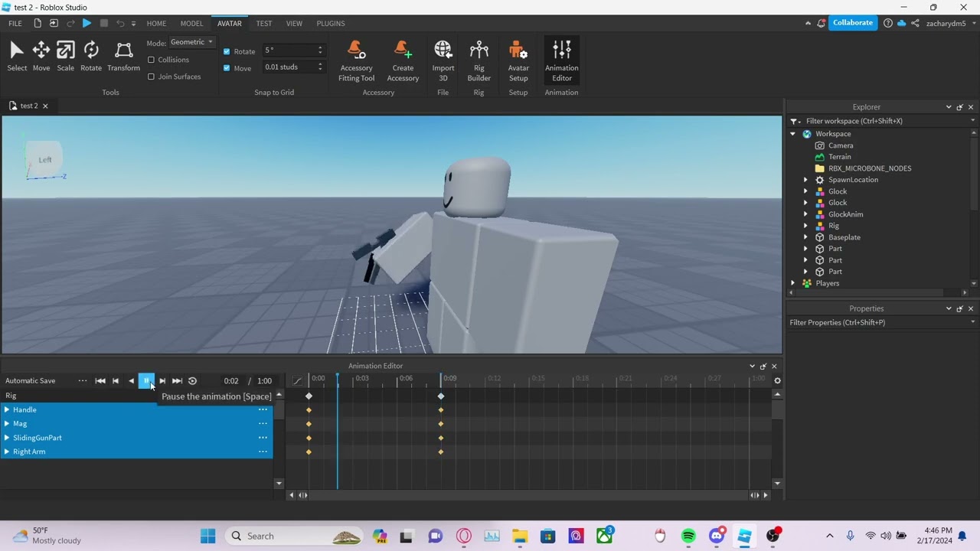Expand the Players service in Explorer
Screen dimensions: 980x551
click(793, 283)
